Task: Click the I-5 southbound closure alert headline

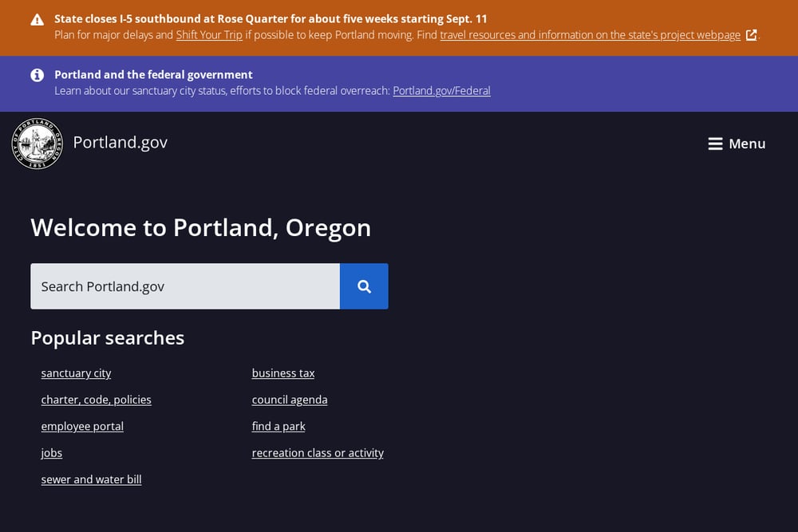Action: pos(271,19)
